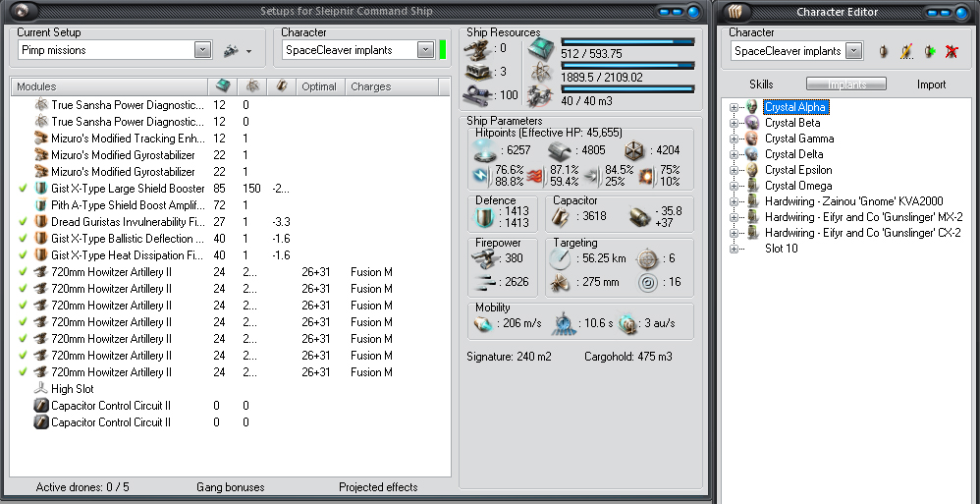This screenshot has height=504, width=980.
Task: Click the green skill status indicator
Action: click(443, 49)
